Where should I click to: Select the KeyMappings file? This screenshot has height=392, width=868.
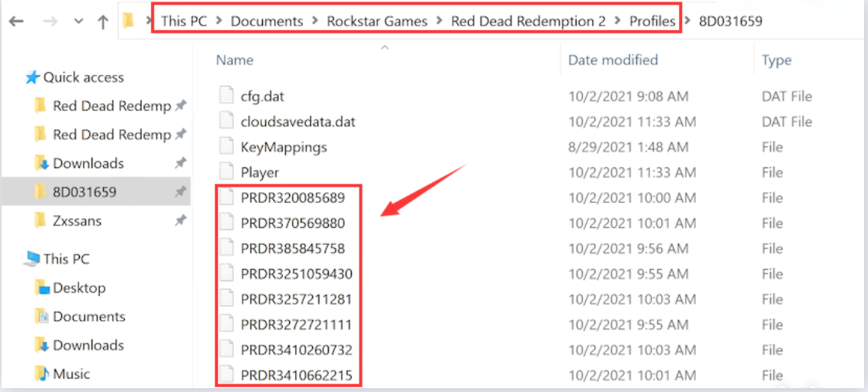click(284, 147)
